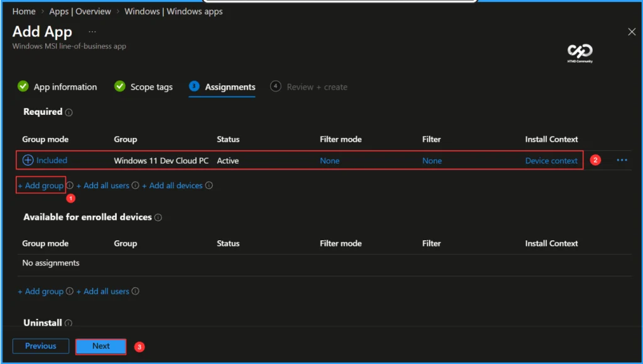The width and height of the screenshot is (643, 364).
Task: Proceed with the Next button
Action: (x=101, y=346)
